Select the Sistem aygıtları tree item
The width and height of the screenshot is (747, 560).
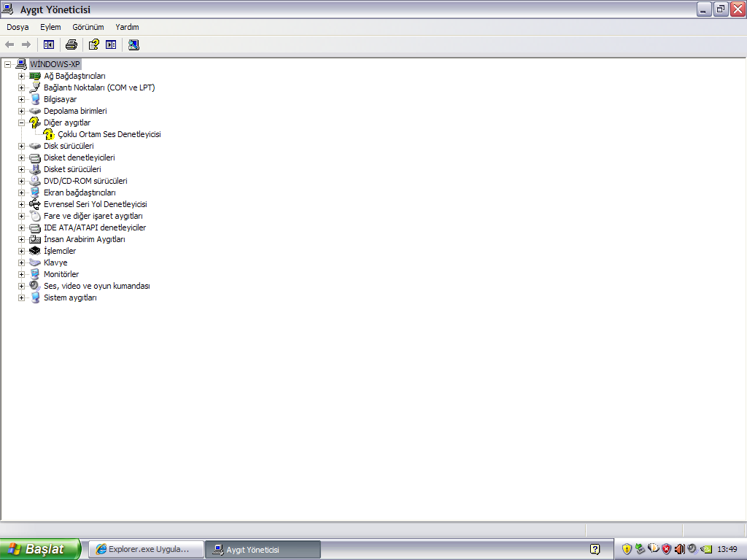70,297
